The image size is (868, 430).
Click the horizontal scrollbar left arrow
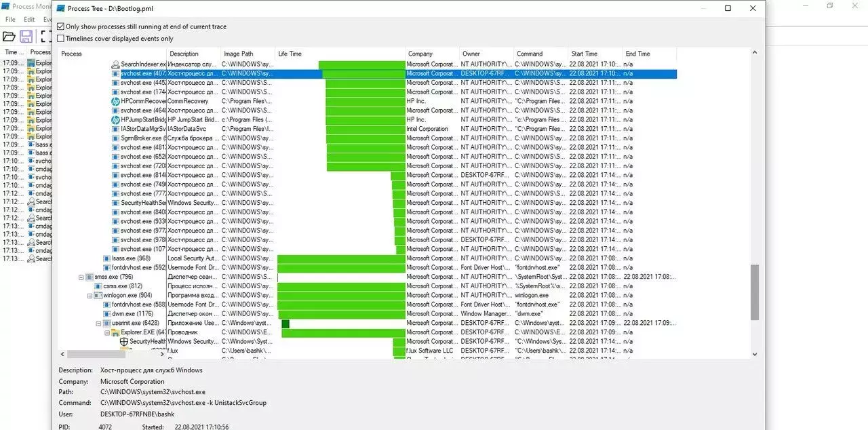(x=62, y=354)
